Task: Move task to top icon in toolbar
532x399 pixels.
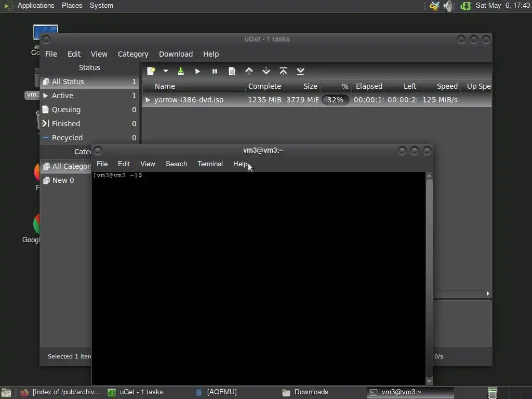Action: point(283,71)
